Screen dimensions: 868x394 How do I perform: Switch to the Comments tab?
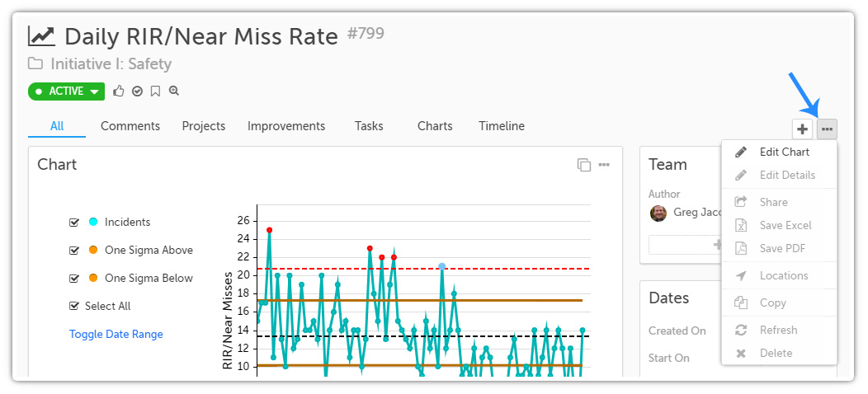130,126
